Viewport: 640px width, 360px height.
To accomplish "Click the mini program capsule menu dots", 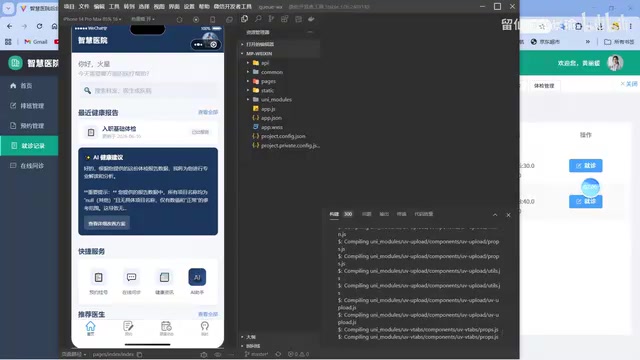I will click(199, 44).
